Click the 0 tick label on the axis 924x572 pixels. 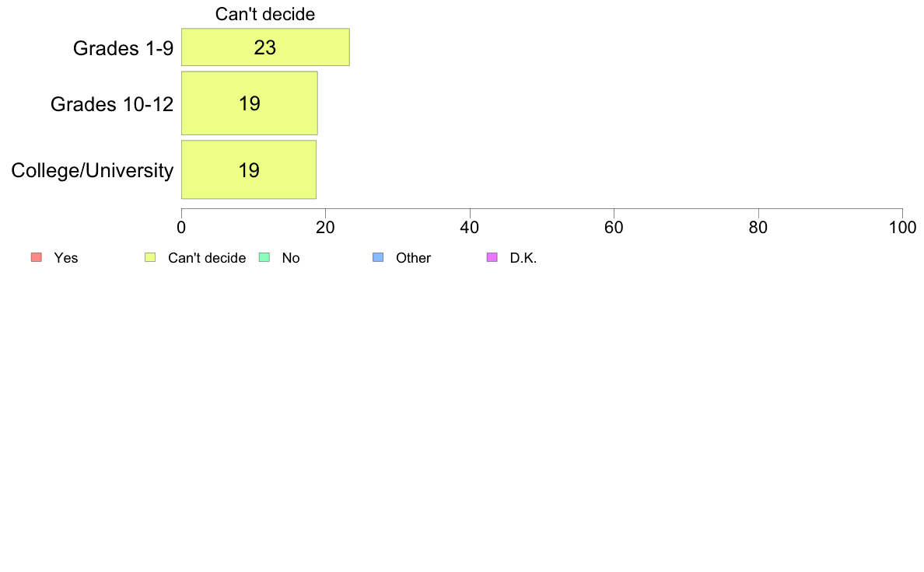(x=181, y=228)
